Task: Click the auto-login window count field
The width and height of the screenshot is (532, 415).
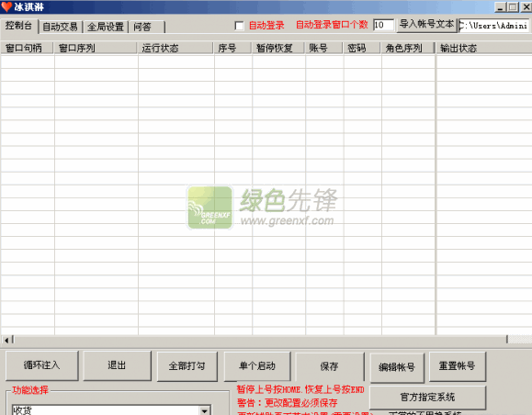Action: click(x=383, y=25)
